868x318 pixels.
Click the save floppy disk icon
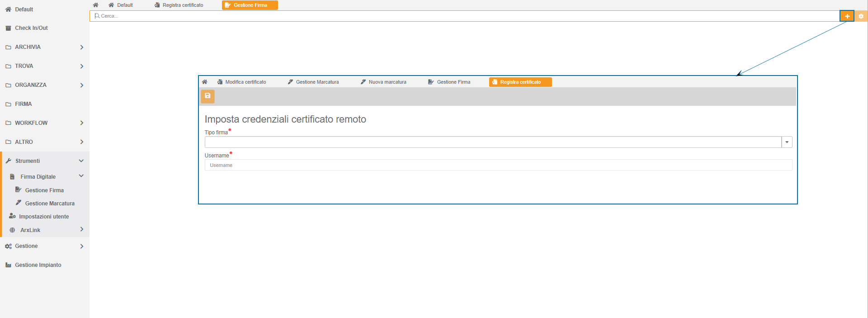[x=208, y=96]
